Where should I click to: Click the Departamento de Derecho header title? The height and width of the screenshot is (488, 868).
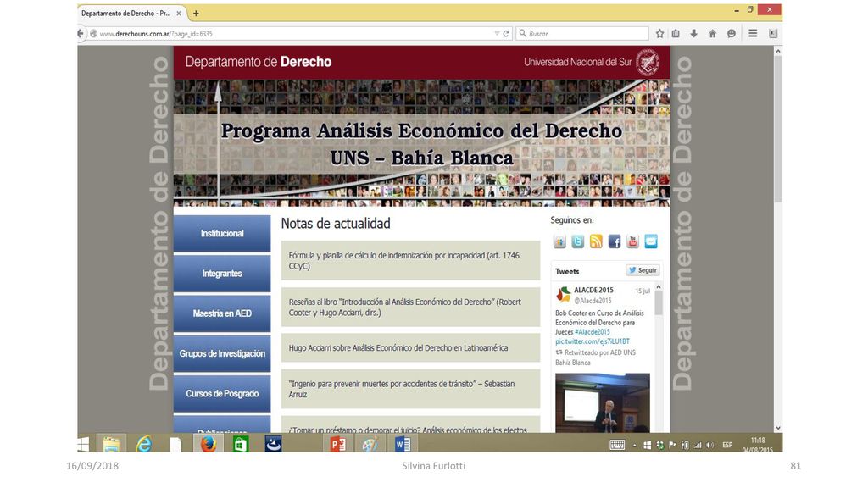pos(259,61)
